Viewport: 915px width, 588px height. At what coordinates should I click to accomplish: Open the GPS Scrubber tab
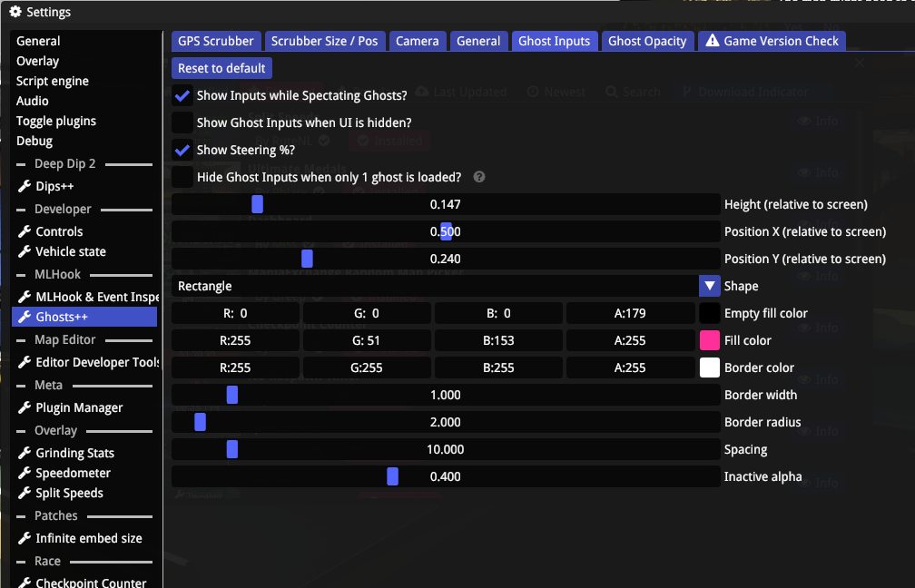(x=216, y=41)
